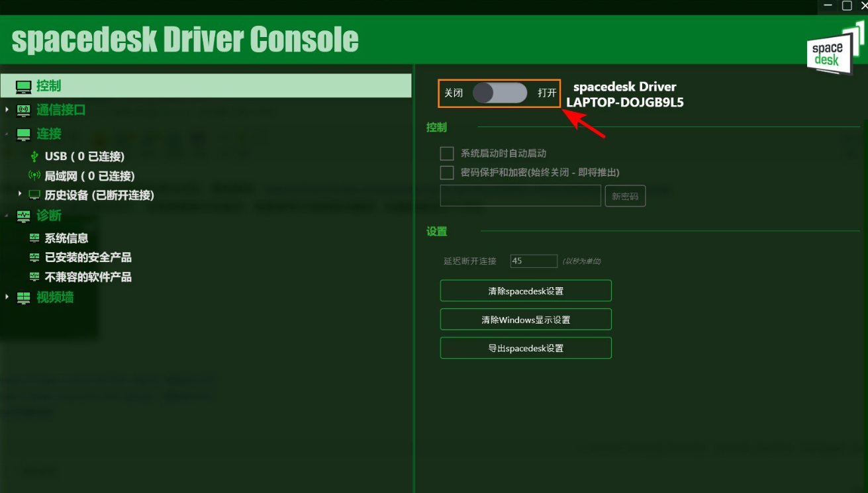Expand the 通信接口 tree node
This screenshot has width=868, height=493.
tap(7, 110)
